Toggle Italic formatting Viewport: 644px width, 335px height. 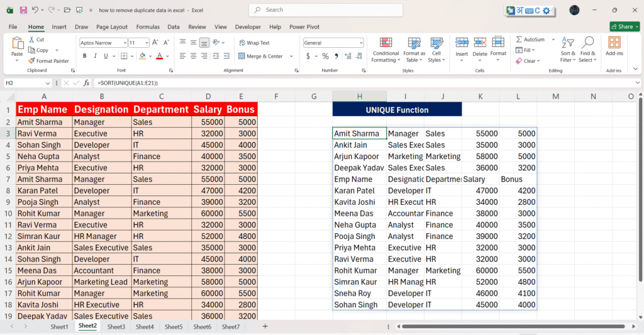pyautogui.click(x=95, y=56)
